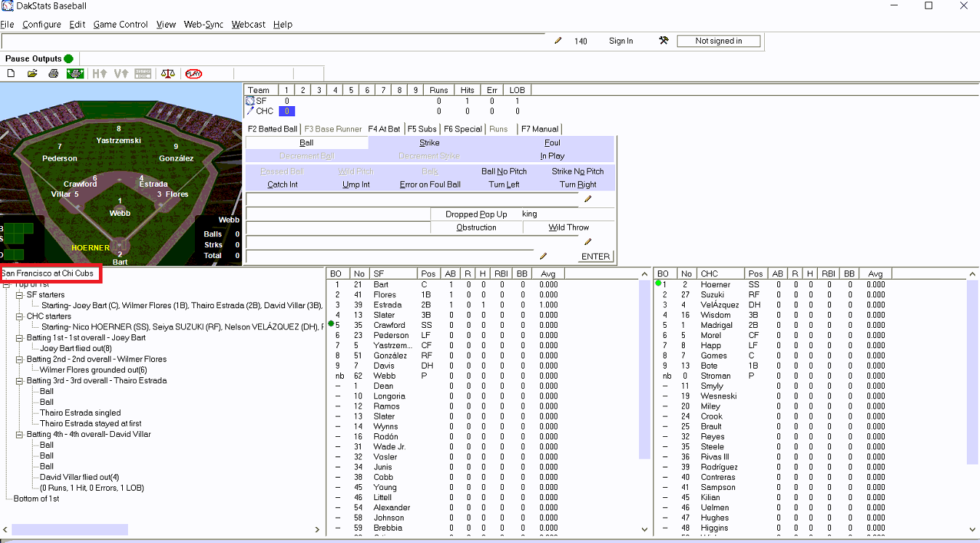Click the green print reports icon
Screen dimensions: 980x543
point(75,73)
